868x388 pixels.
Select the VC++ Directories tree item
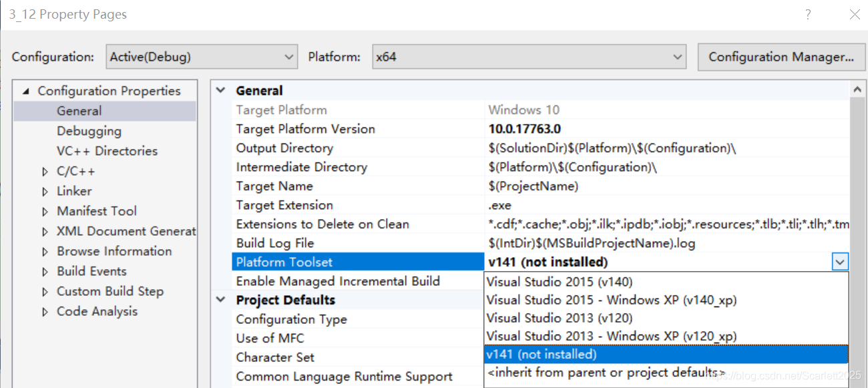tap(107, 151)
